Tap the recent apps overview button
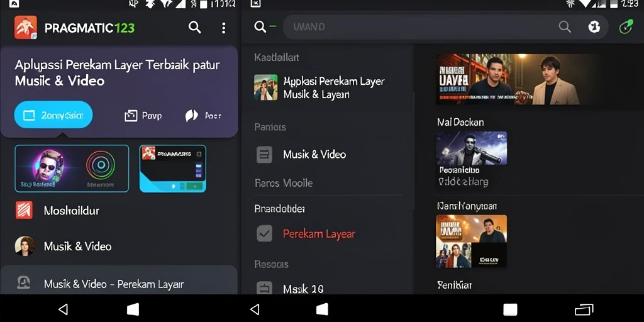 coord(584,309)
